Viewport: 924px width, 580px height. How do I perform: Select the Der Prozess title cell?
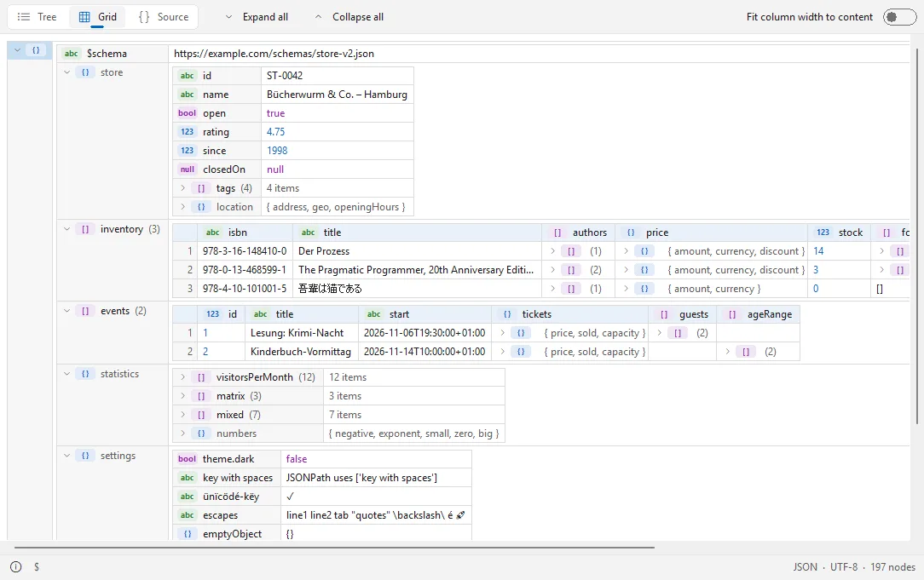pos(417,251)
